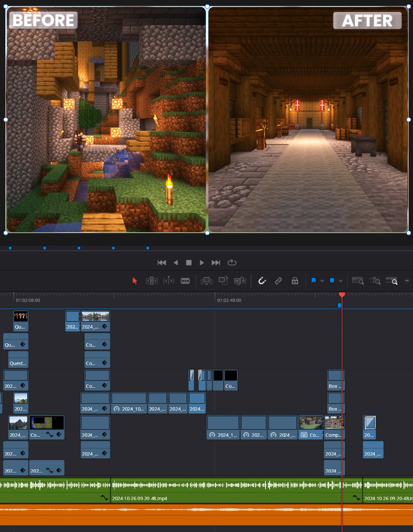The width and height of the screenshot is (413, 532).
Task: Select the black thumbnail 'Co...' clip
Action: pyautogui.click(x=231, y=380)
